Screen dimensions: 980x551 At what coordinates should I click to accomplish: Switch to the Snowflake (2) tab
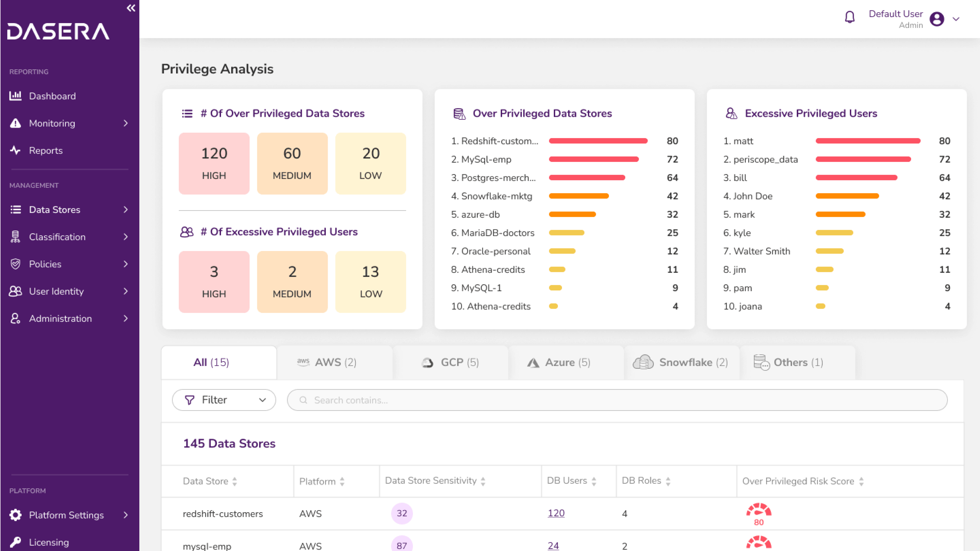(682, 362)
